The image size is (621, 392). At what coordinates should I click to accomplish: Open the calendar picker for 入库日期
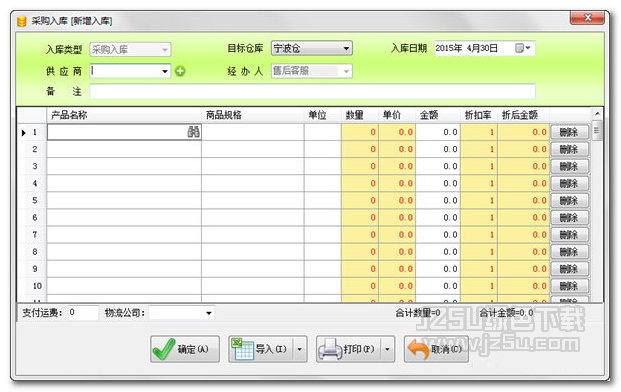click(523, 48)
